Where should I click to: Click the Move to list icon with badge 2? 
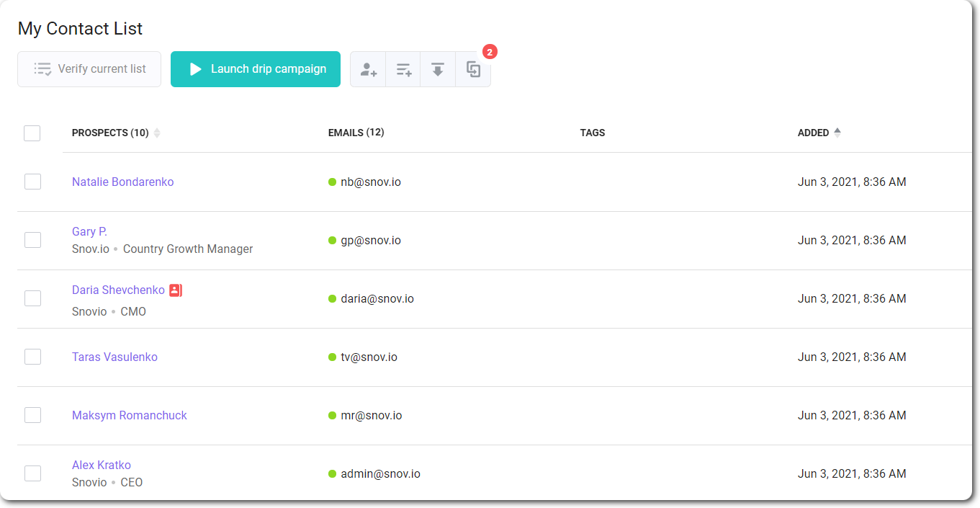pos(473,68)
